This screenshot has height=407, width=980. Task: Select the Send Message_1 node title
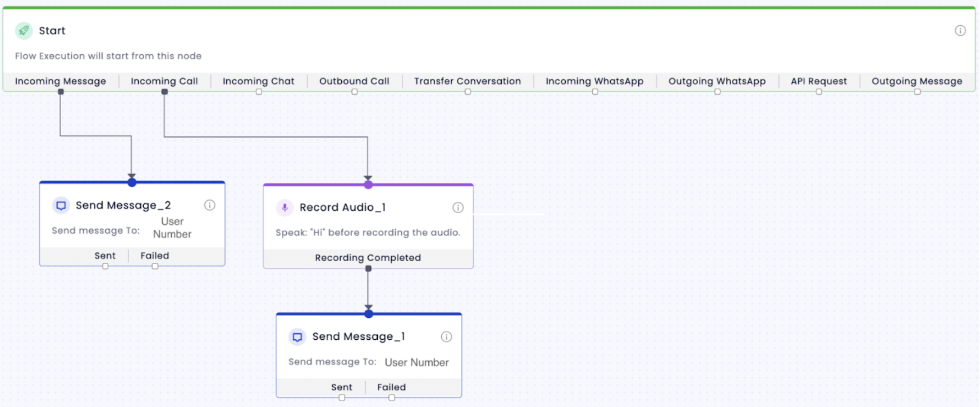359,336
